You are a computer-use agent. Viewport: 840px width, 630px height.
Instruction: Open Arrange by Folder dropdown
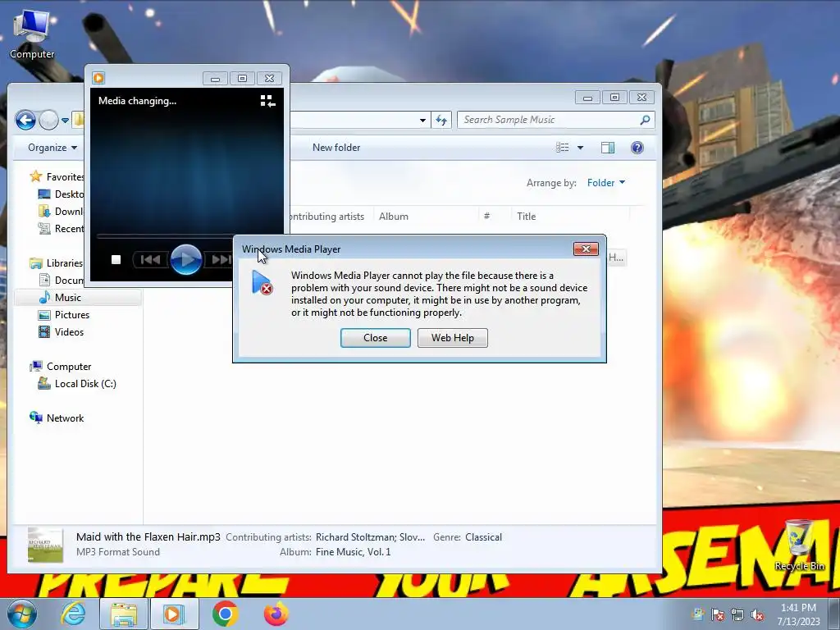click(x=606, y=183)
